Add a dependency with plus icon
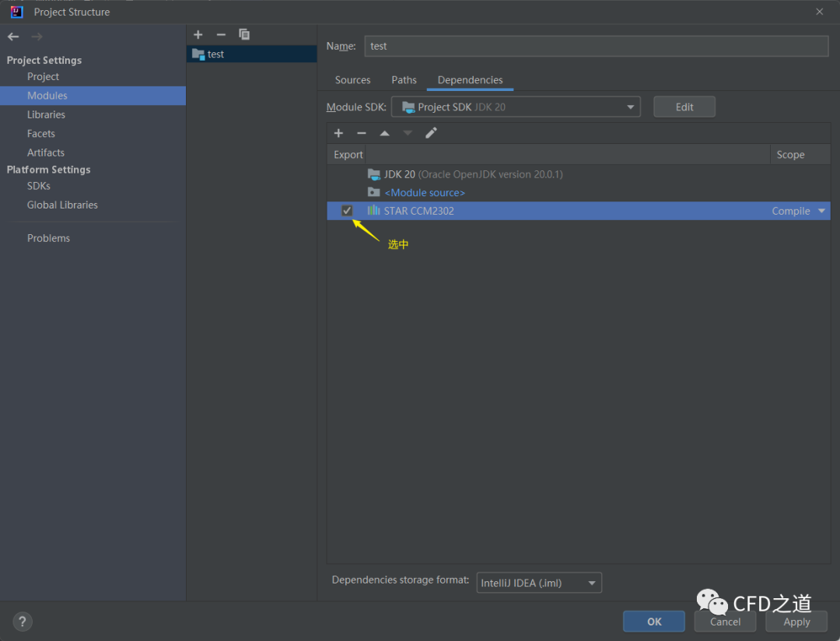 (x=338, y=133)
